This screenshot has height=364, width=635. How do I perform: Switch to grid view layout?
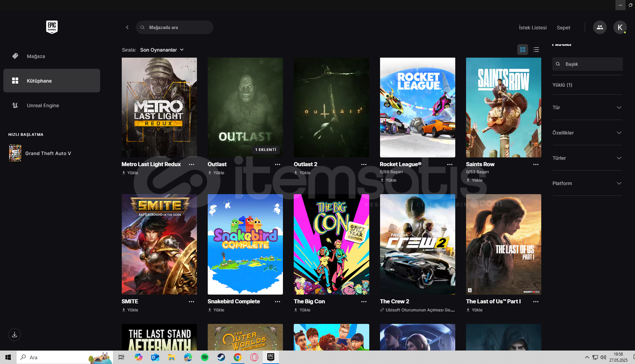(x=523, y=50)
